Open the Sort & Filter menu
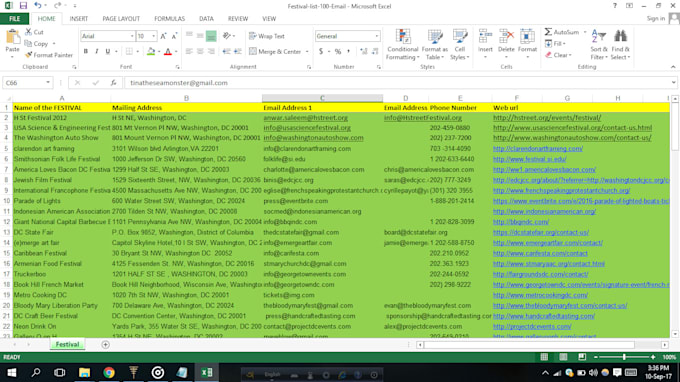The image size is (680, 382). [x=599, y=45]
